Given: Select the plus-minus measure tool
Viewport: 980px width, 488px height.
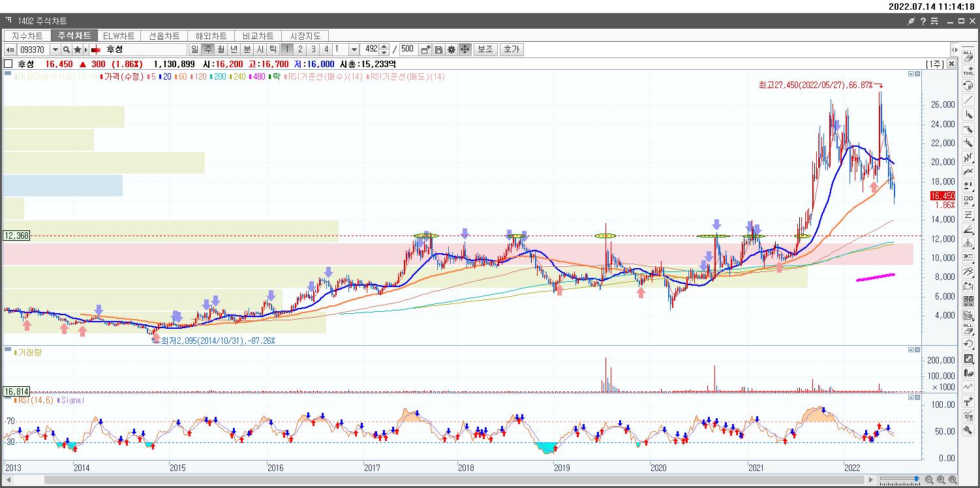Looking at the screenshot, I should point(968,185).
